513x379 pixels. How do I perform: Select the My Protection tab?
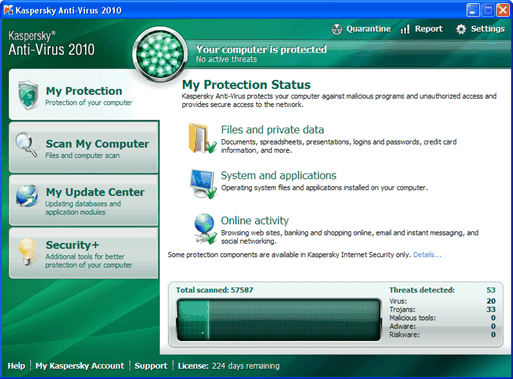pos(84,95)
